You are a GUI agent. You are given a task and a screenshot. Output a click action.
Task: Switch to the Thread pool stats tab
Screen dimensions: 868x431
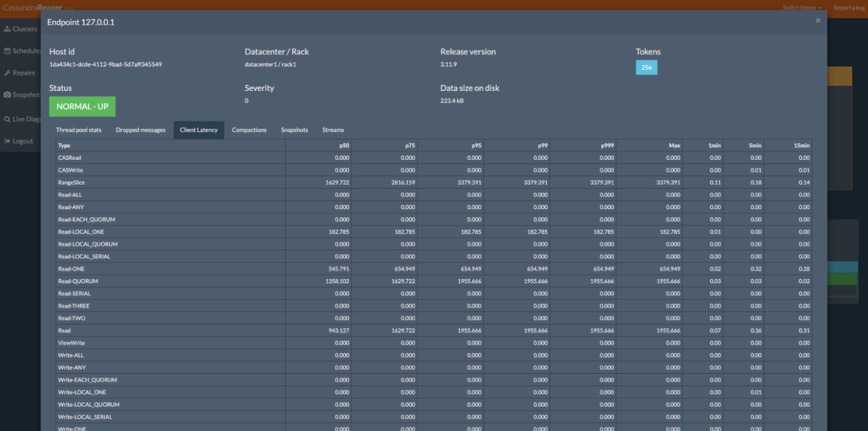click(x=78, y=130)
